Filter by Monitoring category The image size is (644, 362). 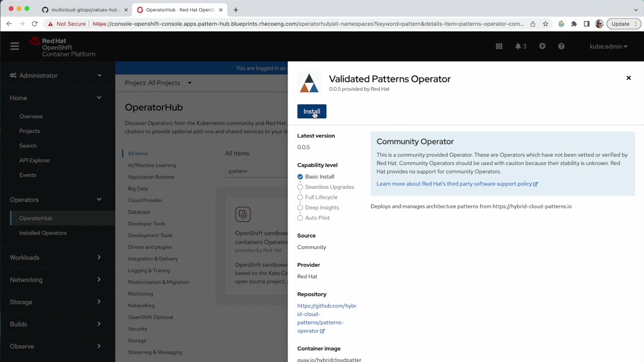pyautogui.click(x=140, y=294)
